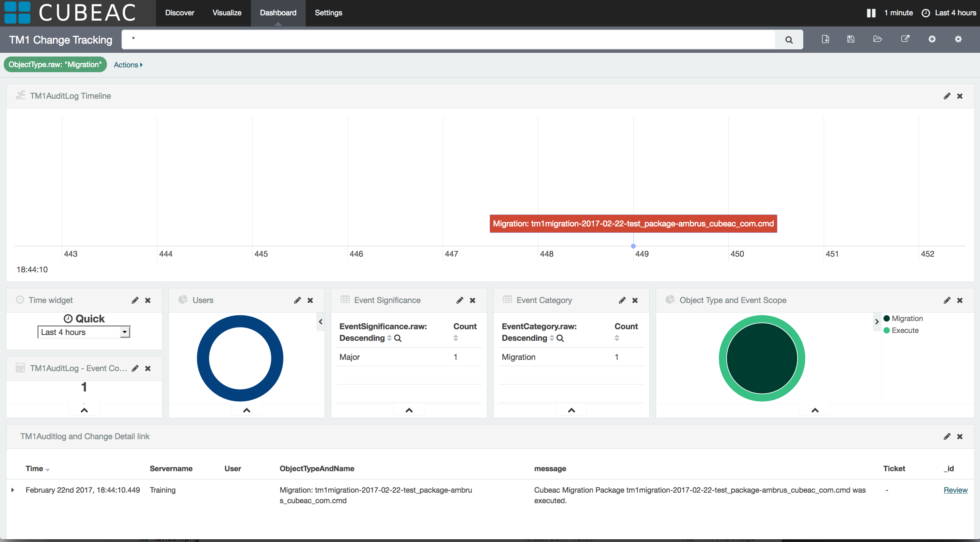
Task: Expand spy panel under Event Significance
Action: click(409, 410)
